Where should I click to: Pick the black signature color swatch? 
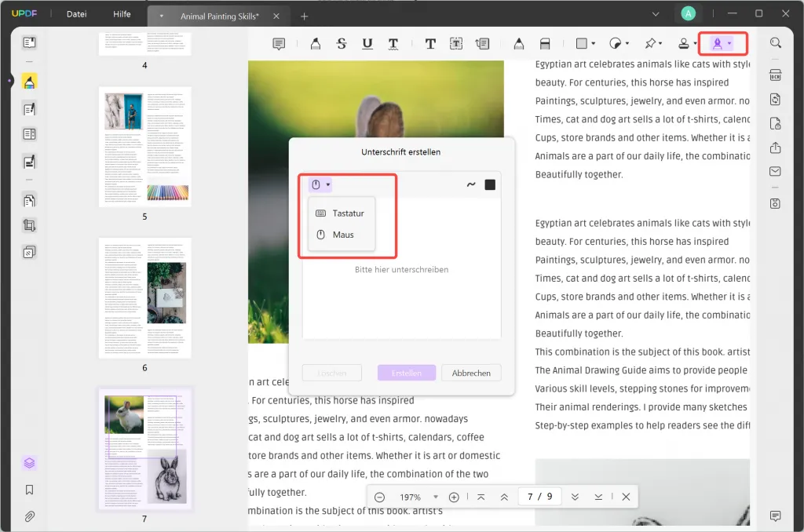tap(490, 184)
